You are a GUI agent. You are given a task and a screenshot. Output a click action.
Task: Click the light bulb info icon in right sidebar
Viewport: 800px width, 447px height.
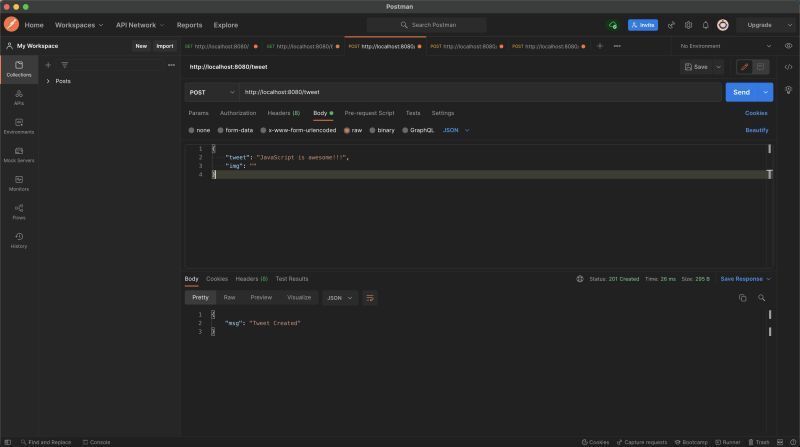(x=788, y=90)
